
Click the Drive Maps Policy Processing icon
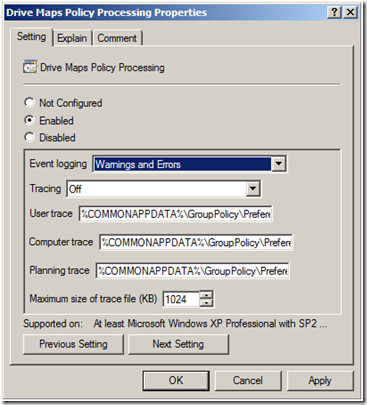point(30,67)
